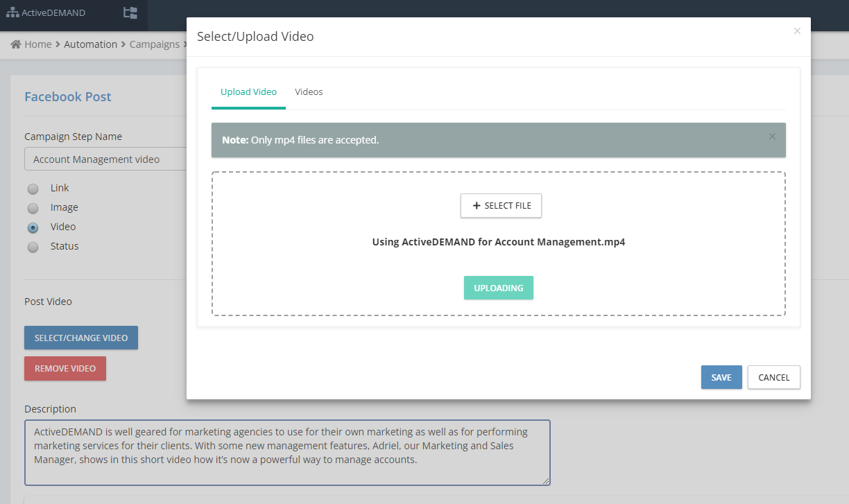The height and width of the screenshot is (504, 849).
Task: Click the ActiveDEMAND brand name text
Action: point(53,12)
